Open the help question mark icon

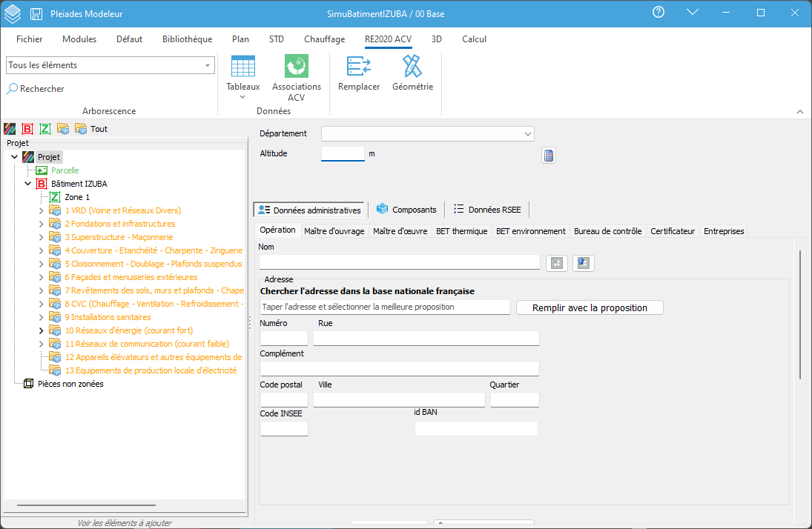point(658,13)
